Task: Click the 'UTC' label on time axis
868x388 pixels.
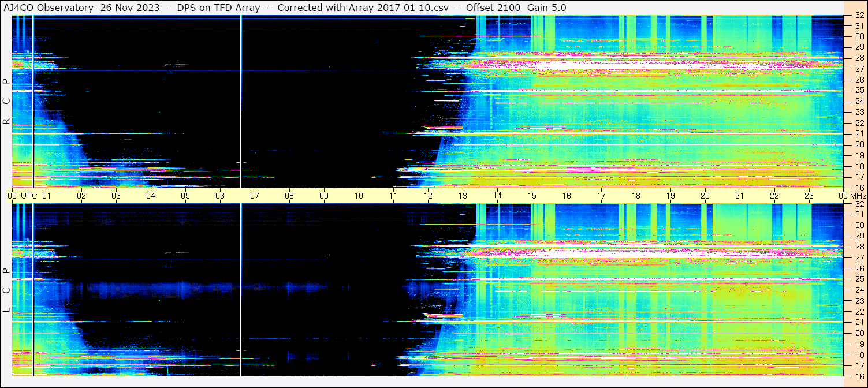Action: pos(29,196)
